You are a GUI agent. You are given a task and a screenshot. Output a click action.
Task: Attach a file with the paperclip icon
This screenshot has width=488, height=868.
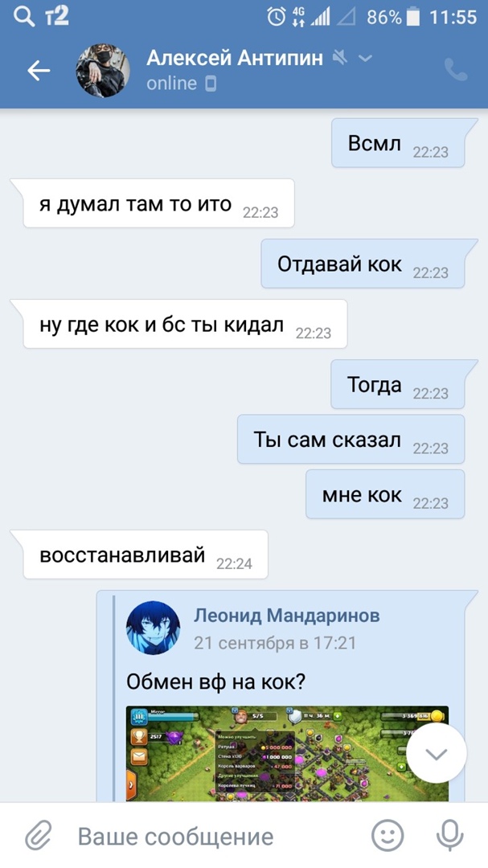[39, 835]
